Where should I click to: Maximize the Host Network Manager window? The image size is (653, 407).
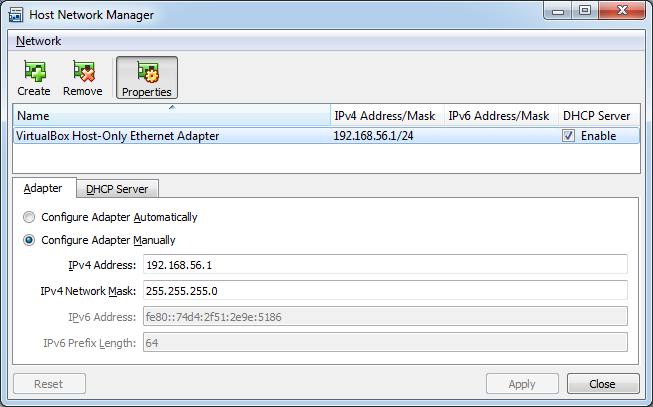point(585,10)
